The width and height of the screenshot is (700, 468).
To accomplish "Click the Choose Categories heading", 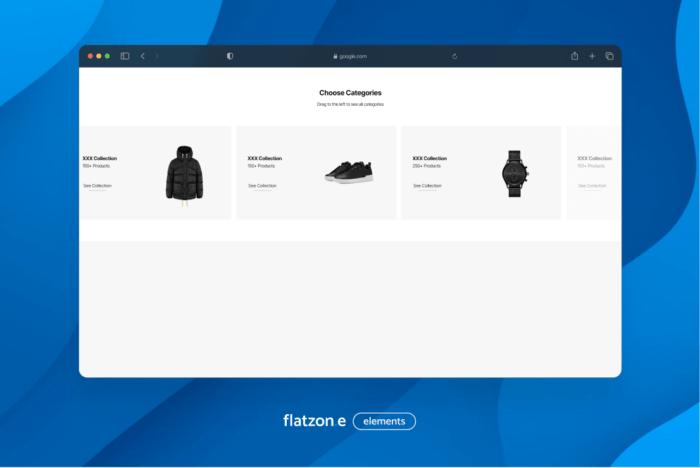I will pos(350,93).
